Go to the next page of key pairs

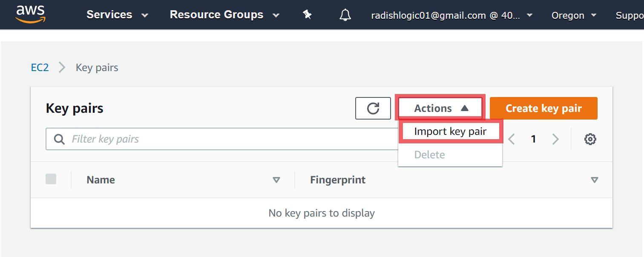[x=555, y=139]
